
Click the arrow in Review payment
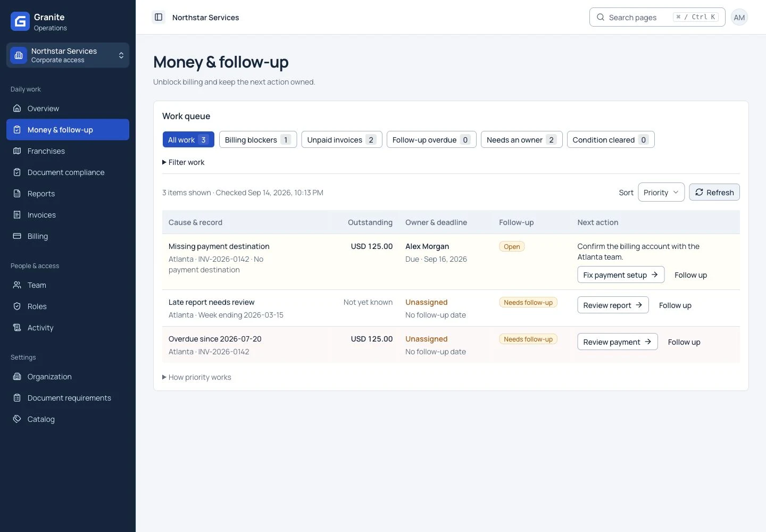click(x=648, y=342)
